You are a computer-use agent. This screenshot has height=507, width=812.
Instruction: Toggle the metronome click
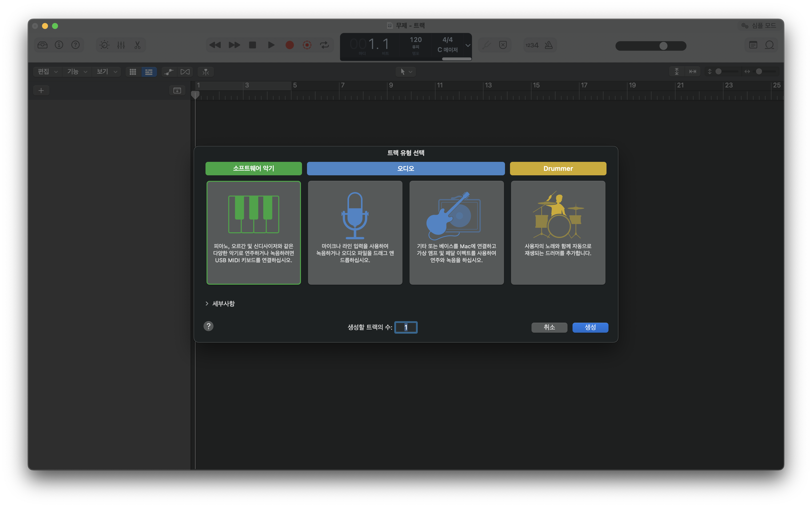pos(548,45)
